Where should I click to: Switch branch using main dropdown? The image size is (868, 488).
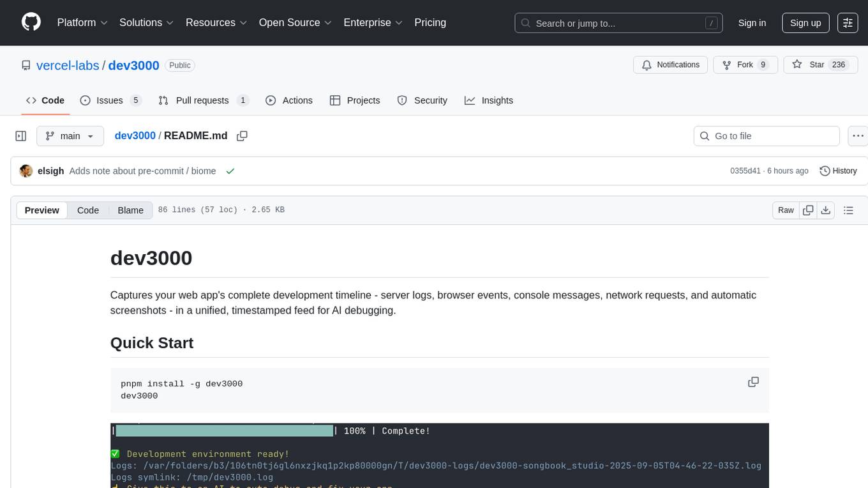click(70, 136)
